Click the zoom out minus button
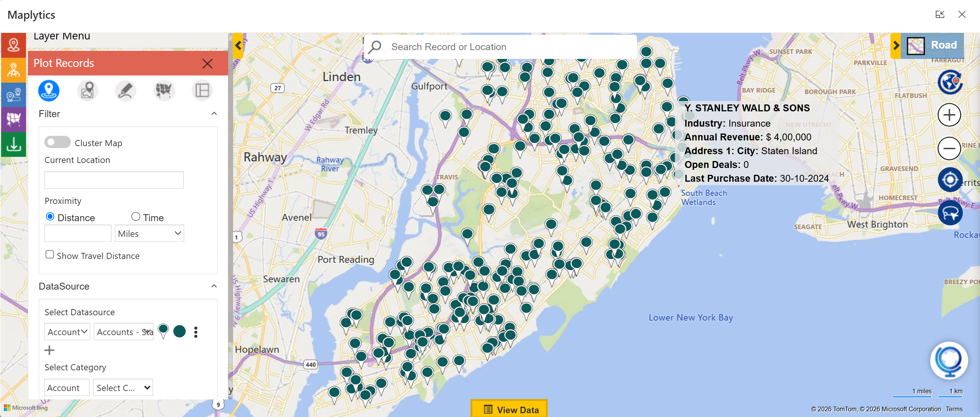This screenshot has width=980, height=417. click(x=949, y=148)
